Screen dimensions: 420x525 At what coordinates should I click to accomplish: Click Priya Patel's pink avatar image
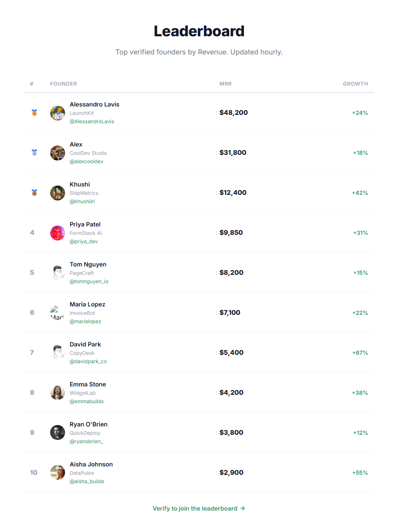click(x=57, y=233)
